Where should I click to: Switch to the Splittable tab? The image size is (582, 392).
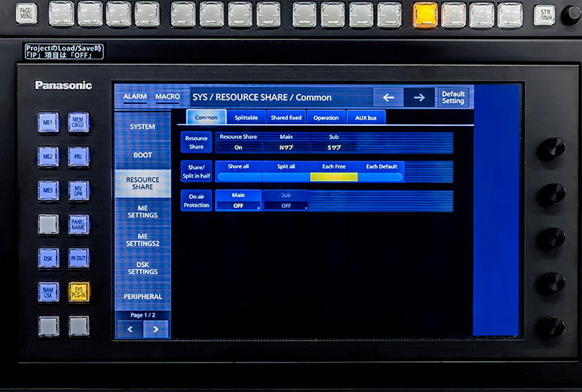246,118
